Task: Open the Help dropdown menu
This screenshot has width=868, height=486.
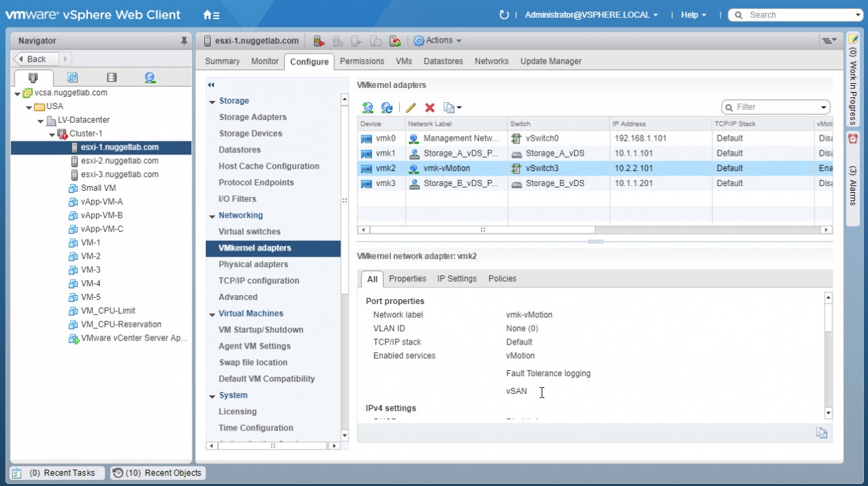Action: point(693,15)
